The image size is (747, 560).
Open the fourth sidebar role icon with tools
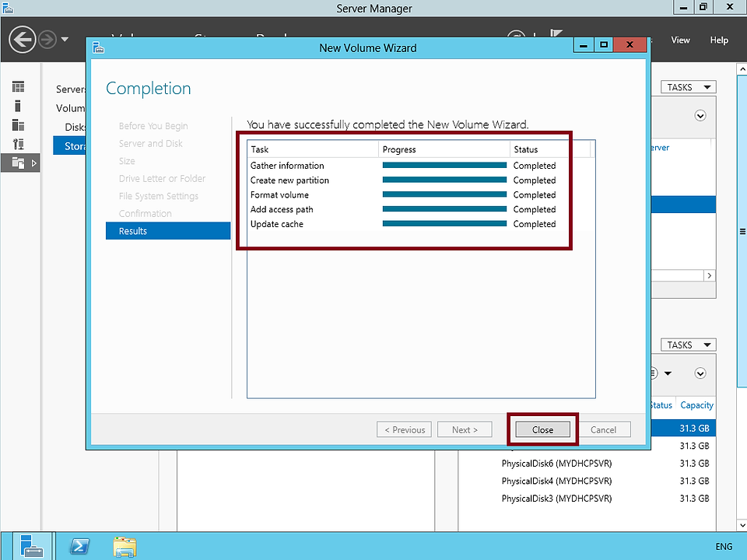pos(19,144)
